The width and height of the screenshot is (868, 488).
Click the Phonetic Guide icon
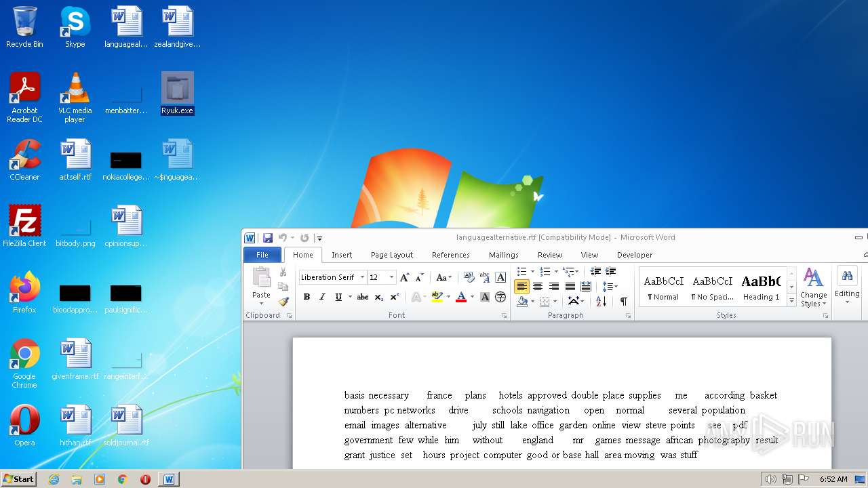[x=485, y=277]
